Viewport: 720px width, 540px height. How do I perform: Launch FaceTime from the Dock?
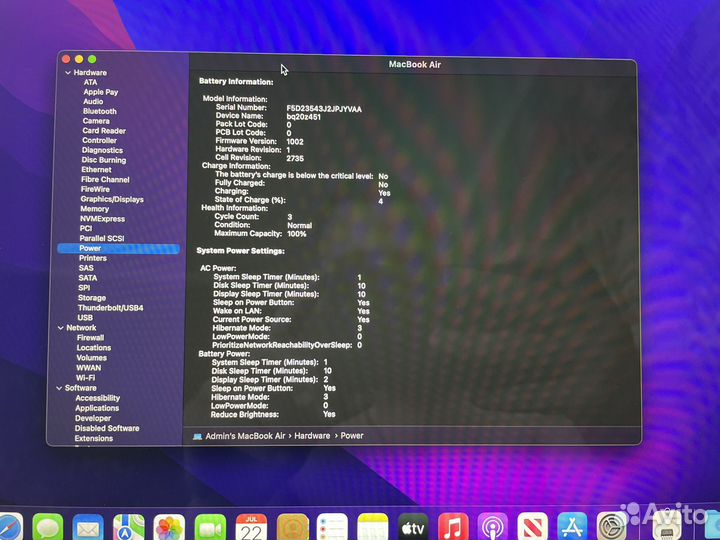point(210,528)
